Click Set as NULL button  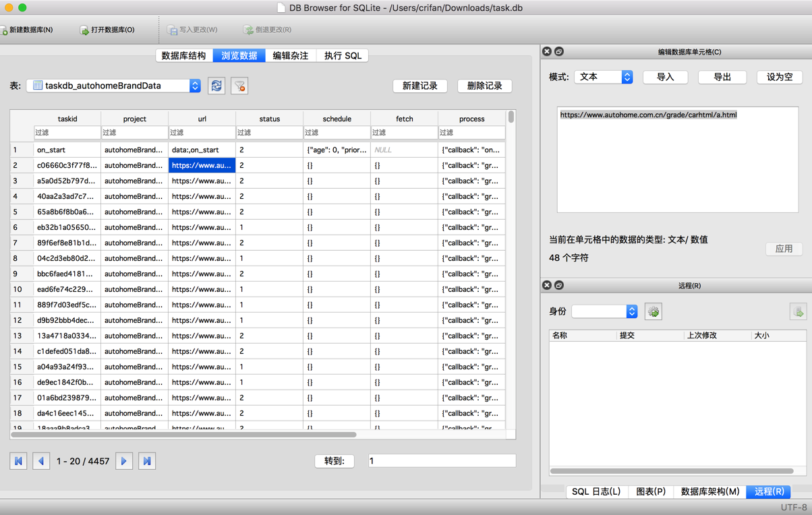click(x=780, y=77)
